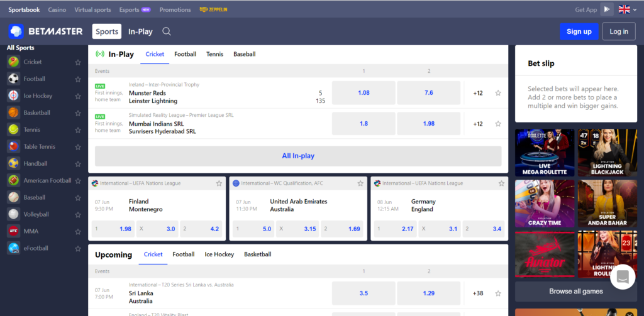
Task: Switch Upcoming section to Basketball tab
Action: 257,254
